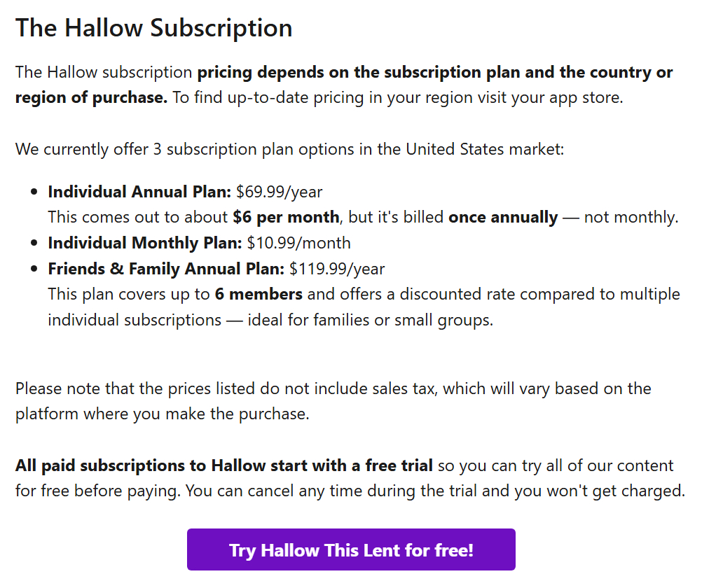Click the Hallow Subscription heading
This screenshot has height=588, width=716.
click(153, 28)
